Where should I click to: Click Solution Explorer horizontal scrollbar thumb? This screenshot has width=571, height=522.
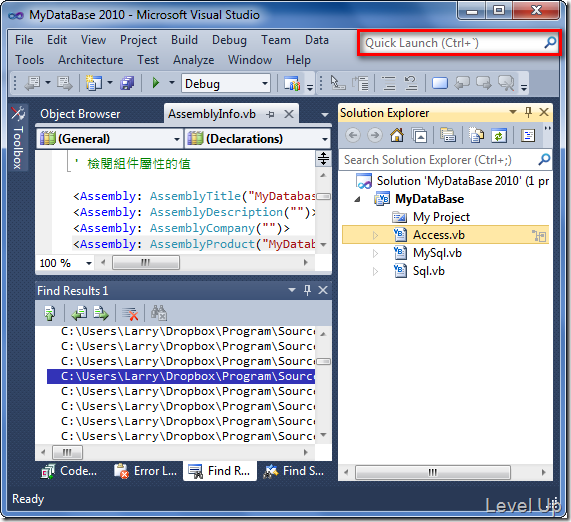click(433, 472)
